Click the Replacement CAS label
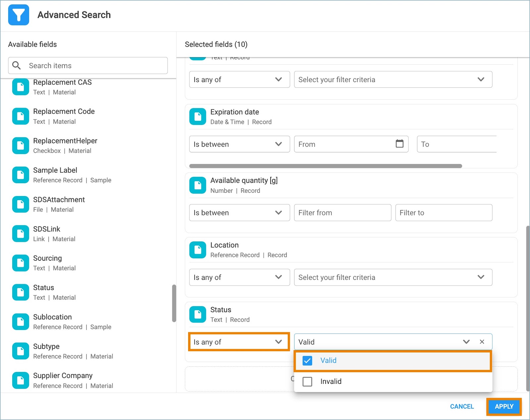The image size is (530, 420). coord(62,82)
